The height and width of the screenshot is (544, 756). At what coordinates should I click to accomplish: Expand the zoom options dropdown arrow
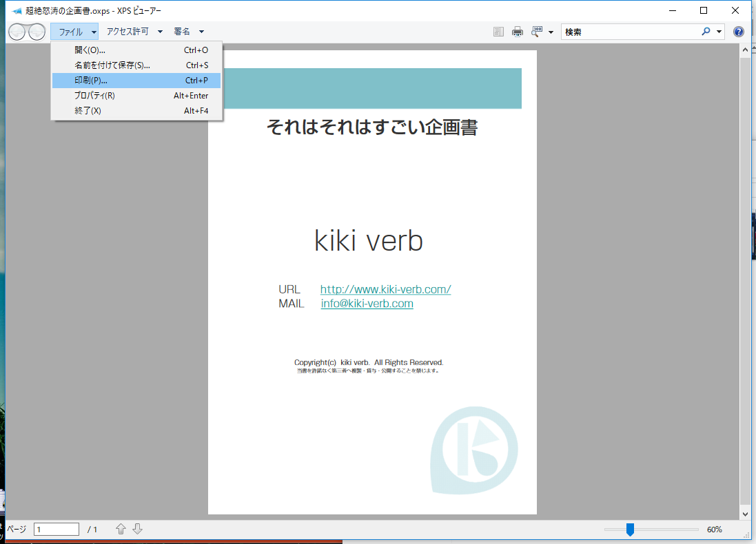[551, 32]
